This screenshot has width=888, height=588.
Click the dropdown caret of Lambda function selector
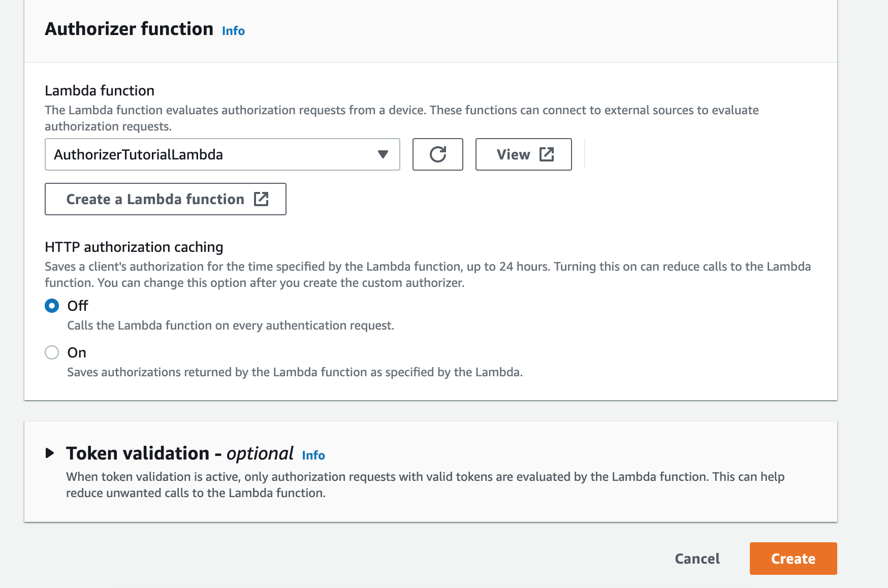click(x=383, y=154)
